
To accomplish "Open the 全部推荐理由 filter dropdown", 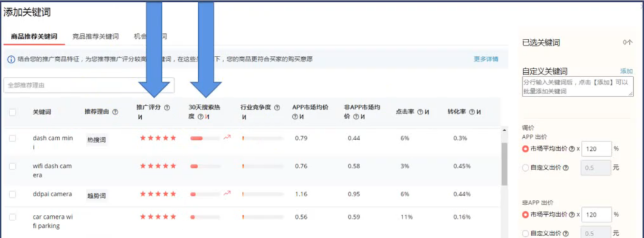I will (89, 85).
